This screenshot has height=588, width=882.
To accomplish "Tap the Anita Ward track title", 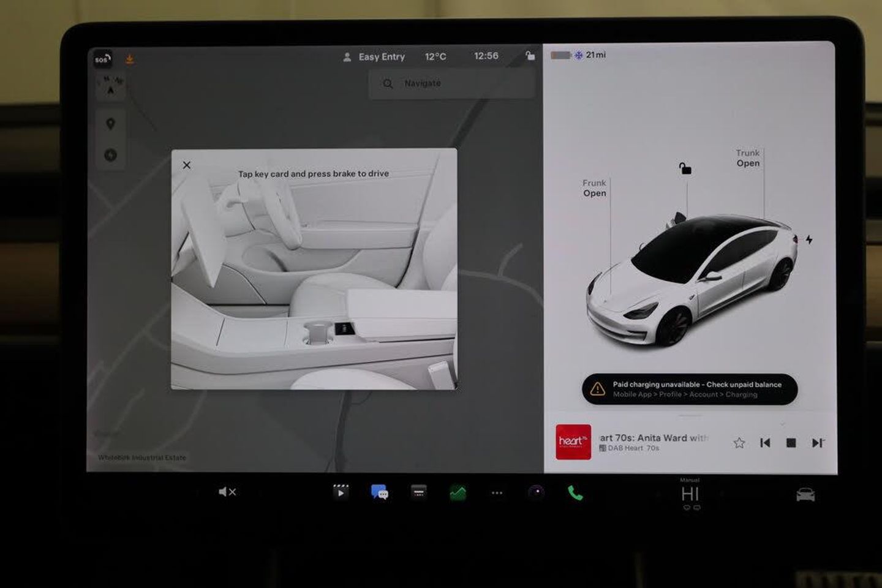I will pos(654,438).
